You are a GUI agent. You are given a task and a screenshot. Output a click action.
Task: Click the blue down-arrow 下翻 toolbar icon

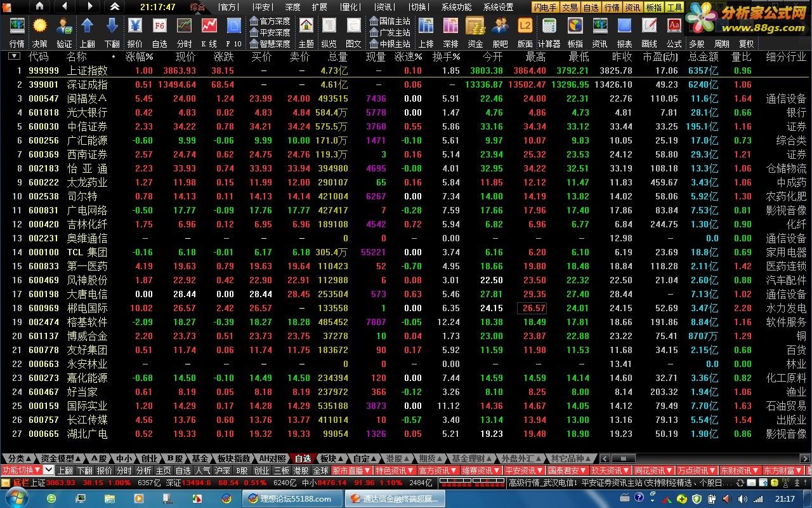pyautogui.click(x=112, y=32)
